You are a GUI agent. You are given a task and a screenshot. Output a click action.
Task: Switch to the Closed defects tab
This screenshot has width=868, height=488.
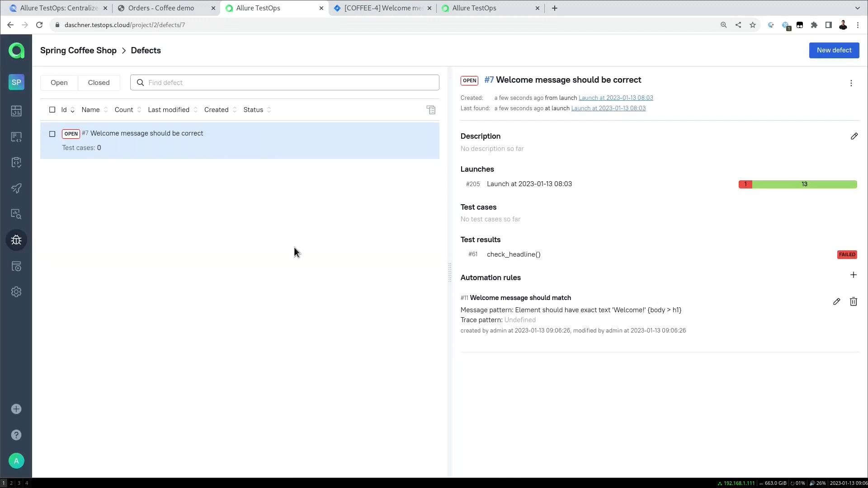click(x=99, y=83)
